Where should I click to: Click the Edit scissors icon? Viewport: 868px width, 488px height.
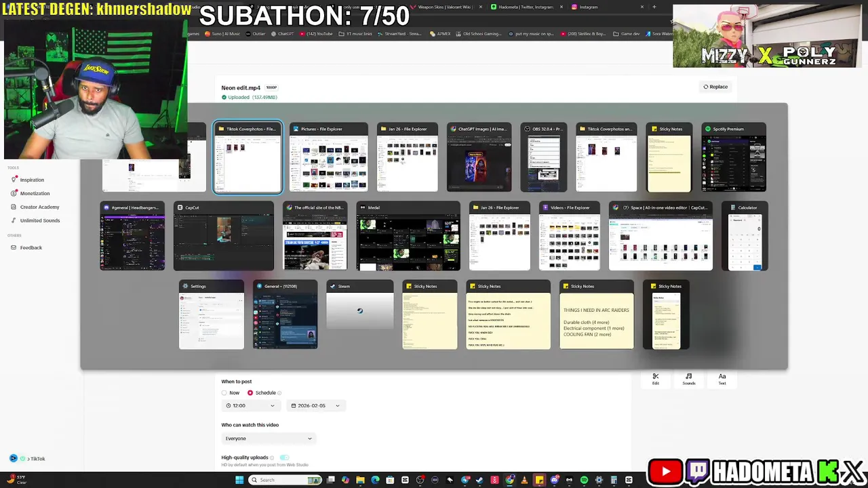point(655,379)
